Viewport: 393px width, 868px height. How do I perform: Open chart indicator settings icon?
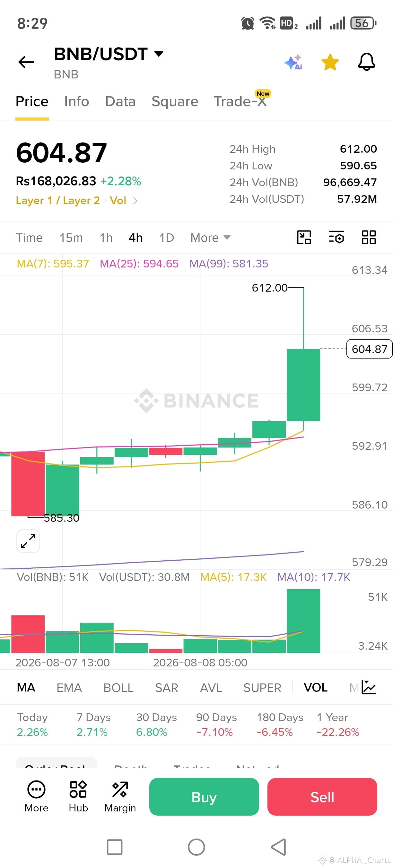(336, 237)
